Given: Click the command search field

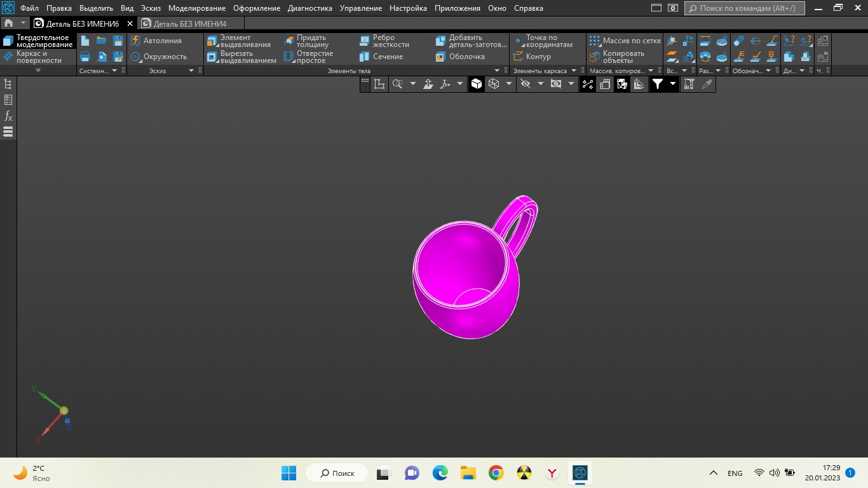Looking at the screenshot, I should [744, 8].
